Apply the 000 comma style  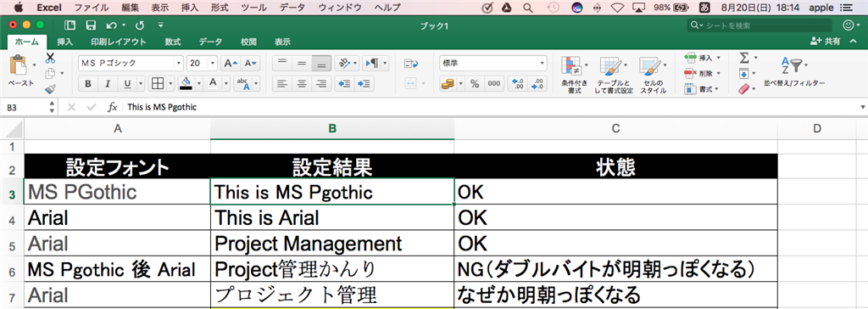coord(493,84)
